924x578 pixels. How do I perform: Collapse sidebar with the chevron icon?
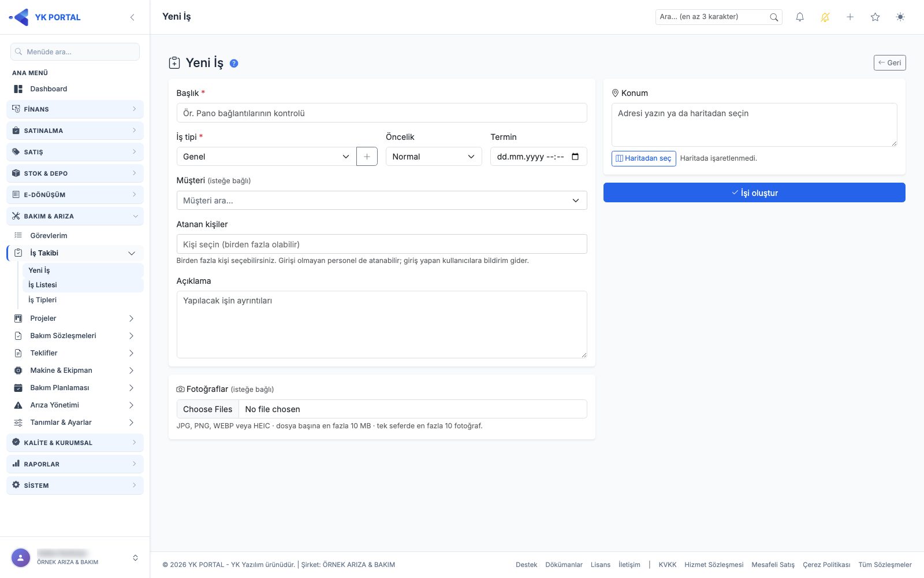pyautogui.click(x=132, y=17)
